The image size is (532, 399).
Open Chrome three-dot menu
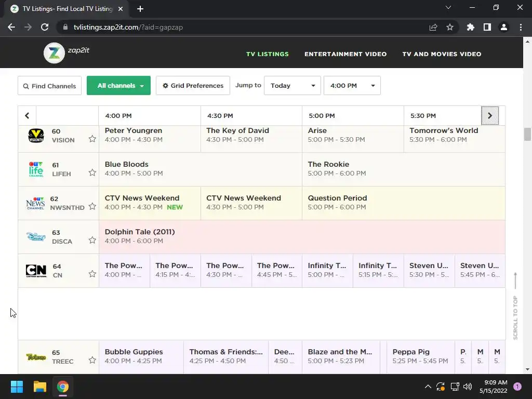[521, 27]
